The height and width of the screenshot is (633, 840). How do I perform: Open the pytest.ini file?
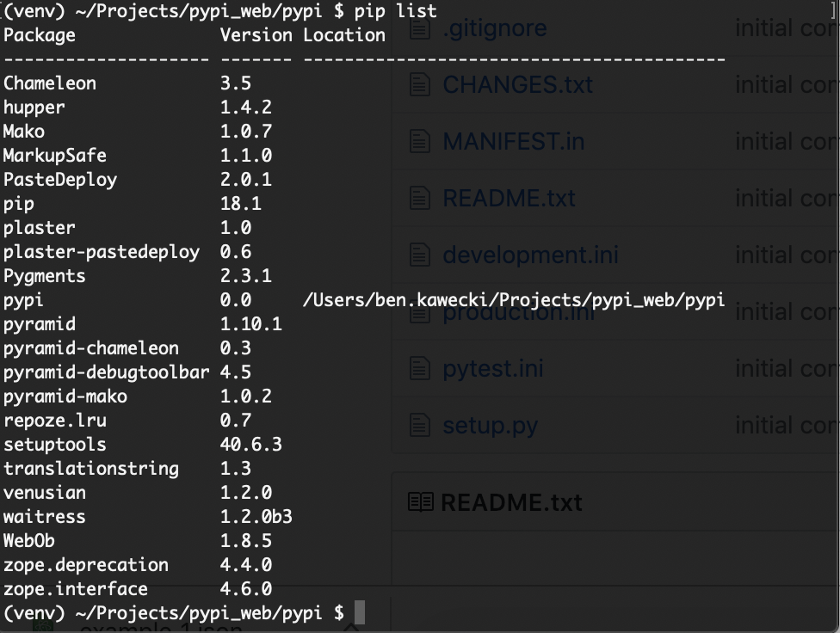tap(492, 368)
